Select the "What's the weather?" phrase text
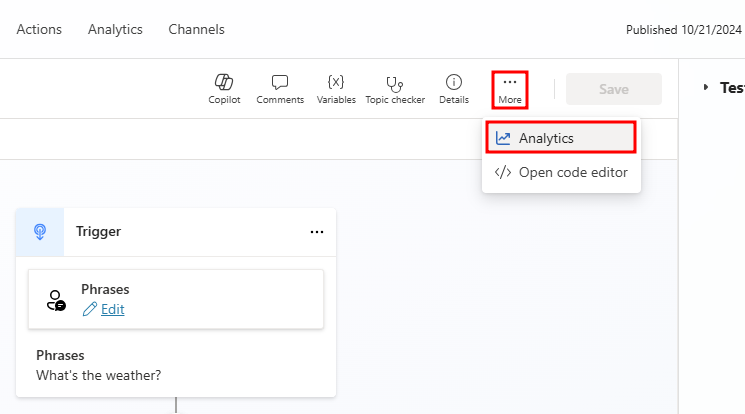Image resolution: width=745 pixels, height=414 pixels. [98, 375]
